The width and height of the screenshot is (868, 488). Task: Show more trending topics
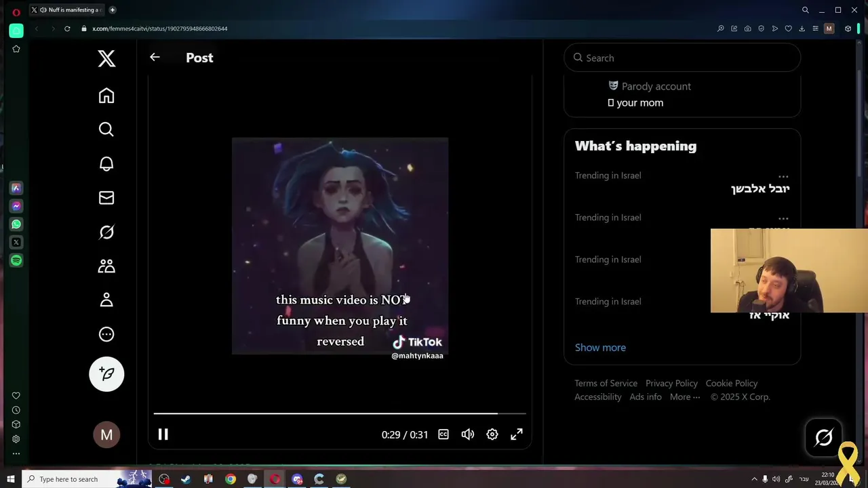click(x=600, y=347)
